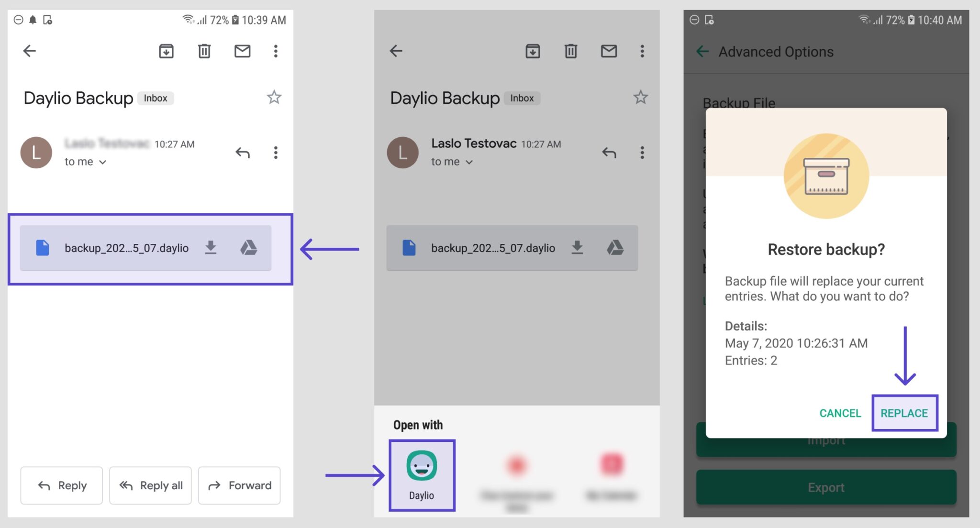The image size is (980, 528).
Task: Open the Inbox label in the left Gmail screen
Action: coord(156,98)
